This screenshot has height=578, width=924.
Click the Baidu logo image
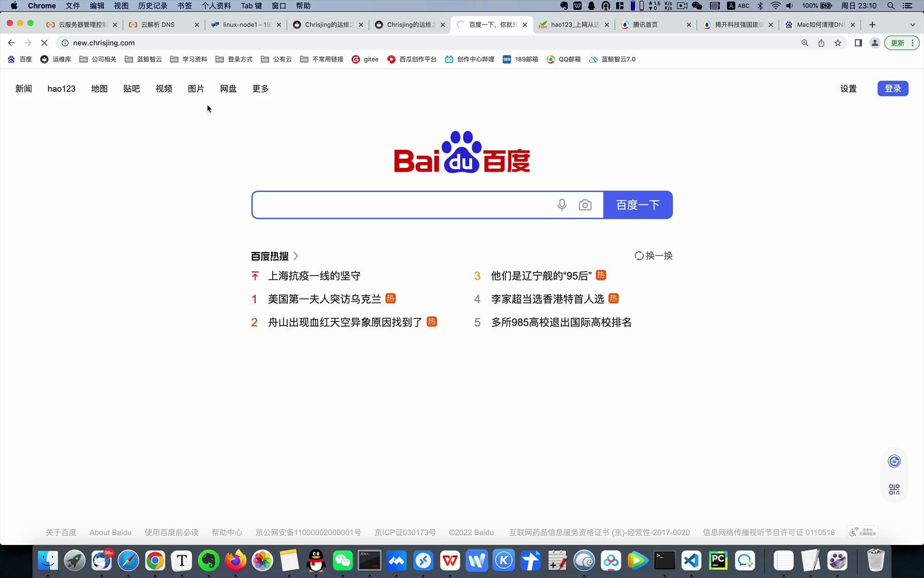tap(462, 152)
